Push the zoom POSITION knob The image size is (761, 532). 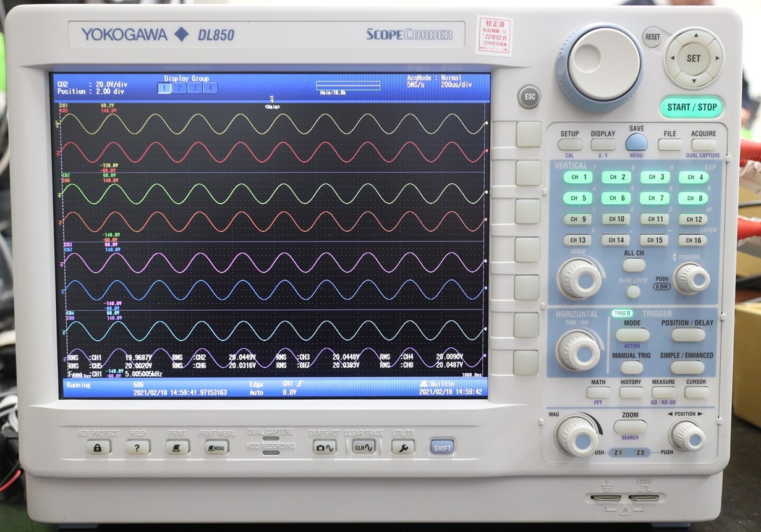click(x=687, y=436)
